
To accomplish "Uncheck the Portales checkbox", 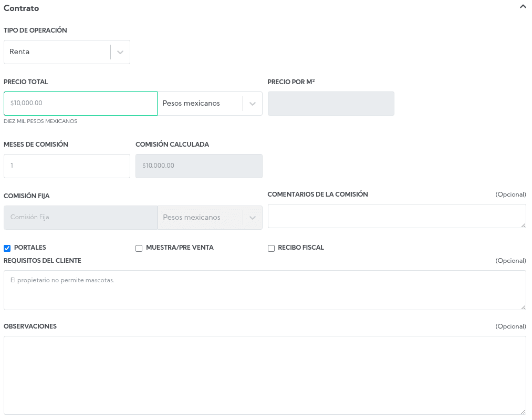I will tap(7, 249).
